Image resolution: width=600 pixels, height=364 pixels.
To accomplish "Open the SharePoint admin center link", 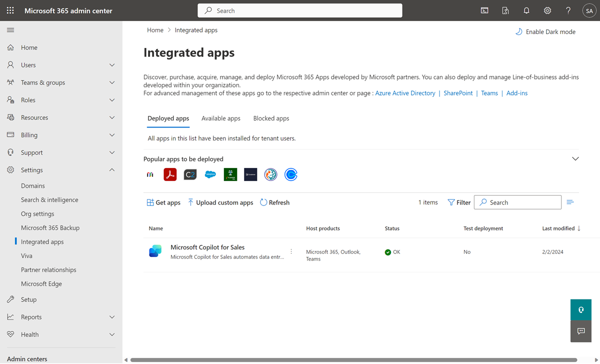I will tap(458, 92).
